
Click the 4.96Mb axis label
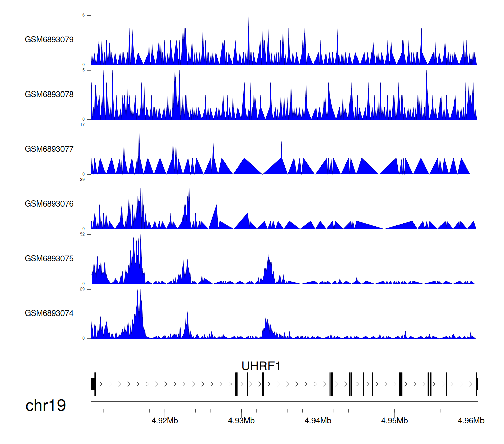(x=471, y=421)
